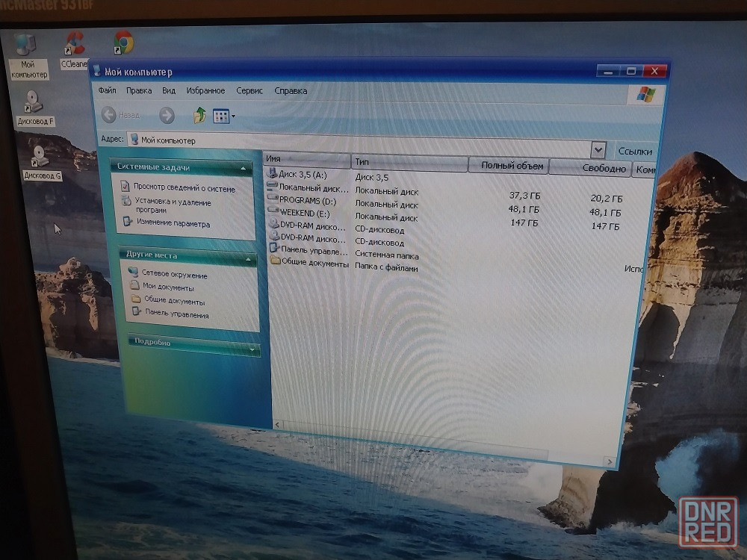
Task: Collapse the Системные задачи panel
Action: (243, 169)
